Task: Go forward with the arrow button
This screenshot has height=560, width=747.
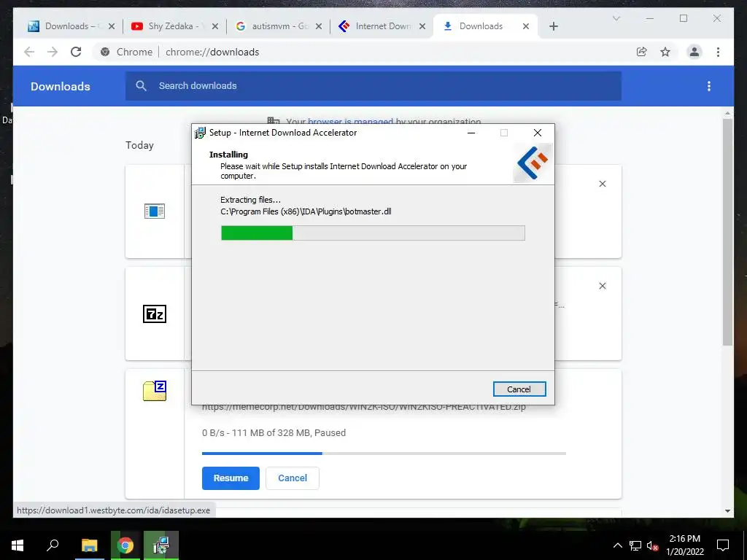Action: (53, 52)
